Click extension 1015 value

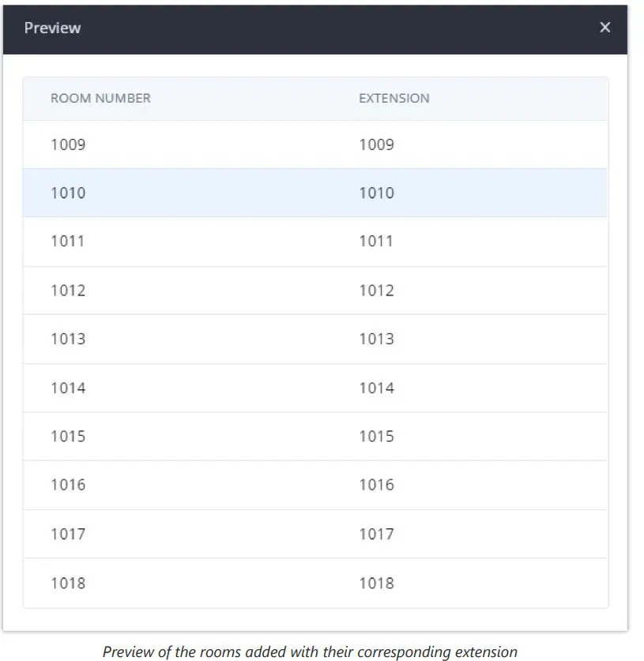click(x=376, y=437)
